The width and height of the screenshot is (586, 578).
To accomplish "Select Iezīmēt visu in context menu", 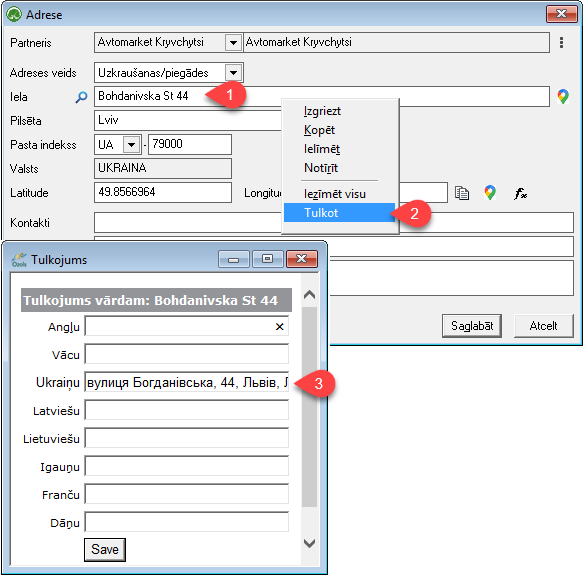I will 335,194.
